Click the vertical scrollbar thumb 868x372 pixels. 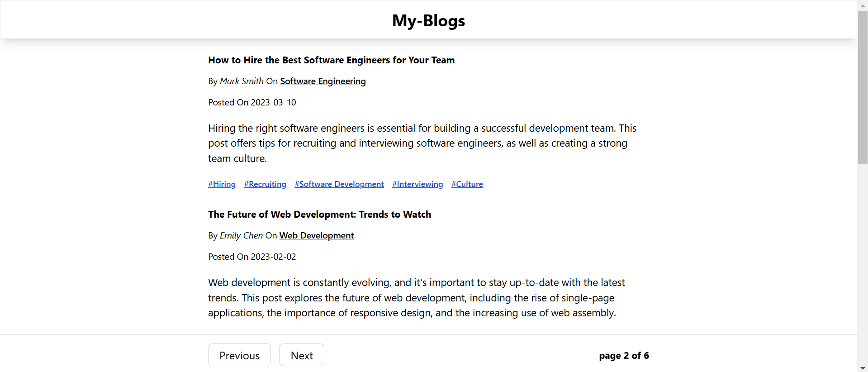(863, 87)
